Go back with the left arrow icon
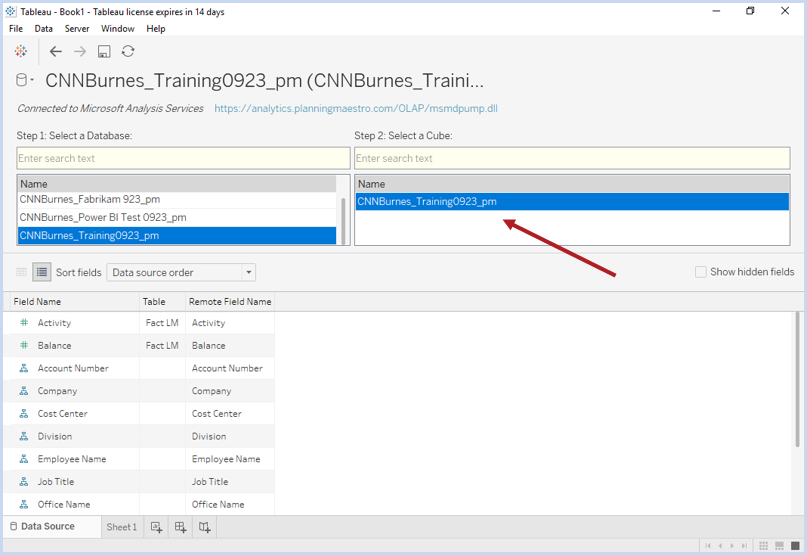Screen dimensions: 807x555 tap(56, 51)
